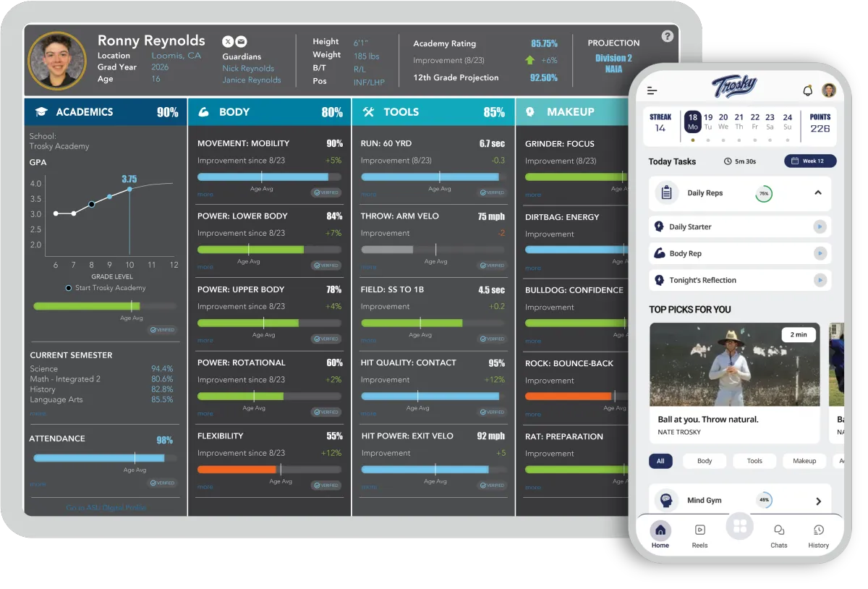Open the hamburger menu in the phone app
This screenshot has height=589, width=868.
(x=652, y=90)
